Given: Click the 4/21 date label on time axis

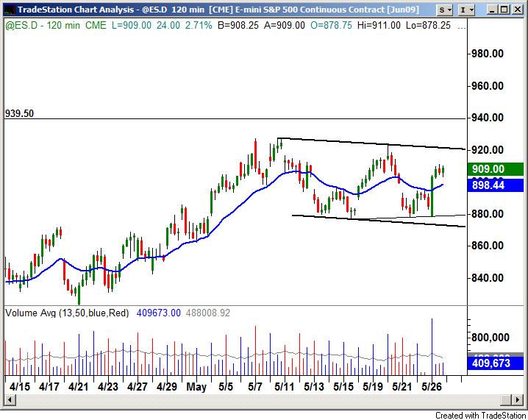Looking at the screenshot, I should click(x=78, y=387).
